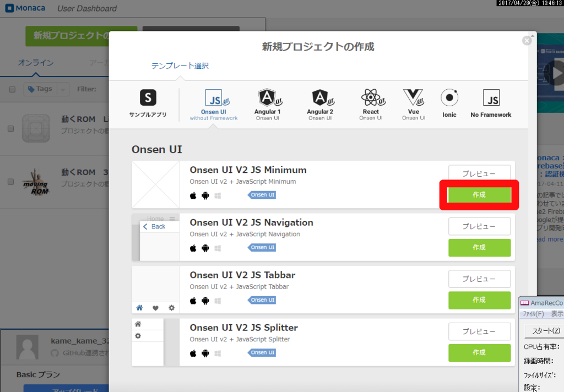Click the kame_kame user avatar
Image resolution: width=564 pixels, height=392 pixels.
pyautogui.click(x=28, y=347)
